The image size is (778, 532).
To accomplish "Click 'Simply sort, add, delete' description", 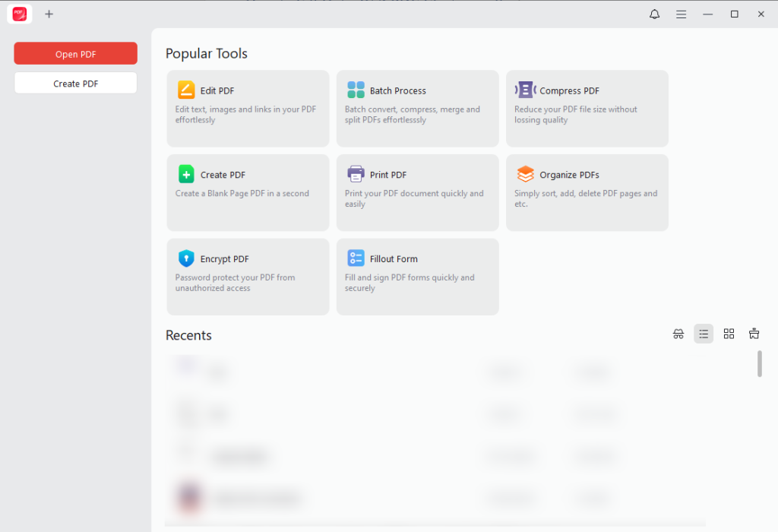I will pos(586,198).
